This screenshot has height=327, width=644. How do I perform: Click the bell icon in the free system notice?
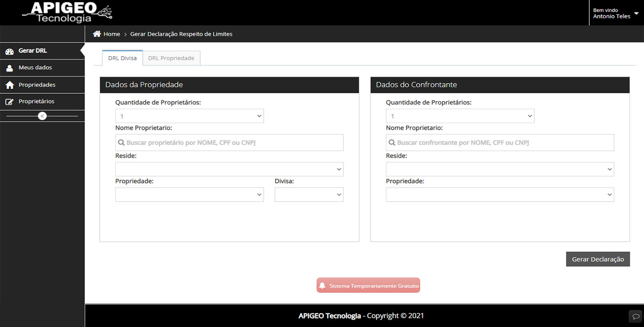pyautogui.click(x=322, y=285)
